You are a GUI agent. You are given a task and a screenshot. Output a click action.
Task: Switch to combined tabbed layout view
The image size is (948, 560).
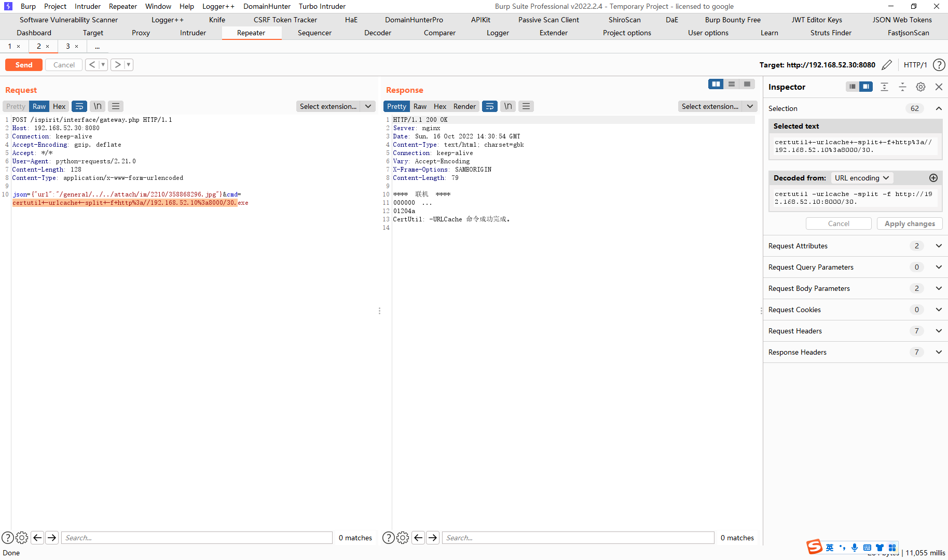pyautogui.click(x=747, y=84)
